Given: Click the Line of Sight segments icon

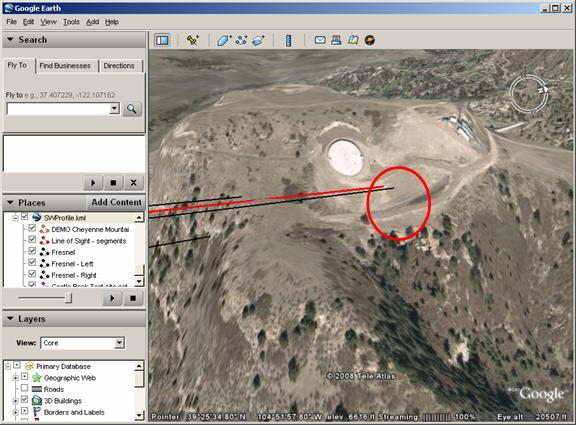Looking at the screenshot, I should point(44,241).
